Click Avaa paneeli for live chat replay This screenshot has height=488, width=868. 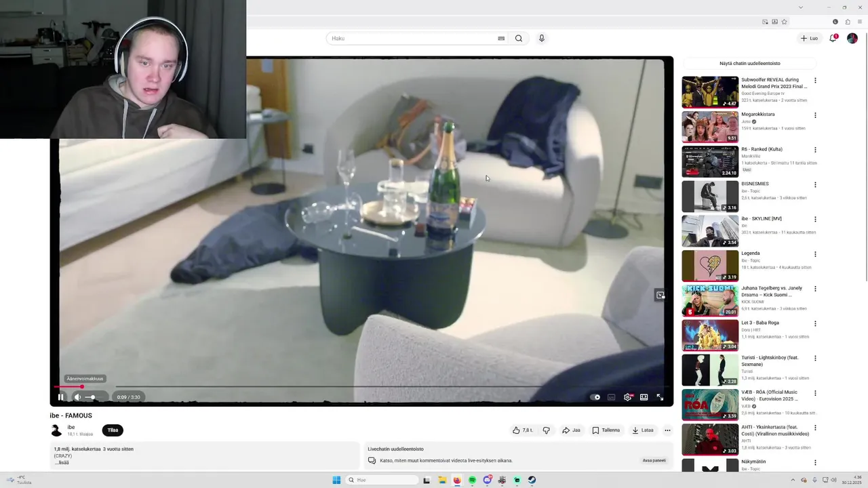point(654,461)
